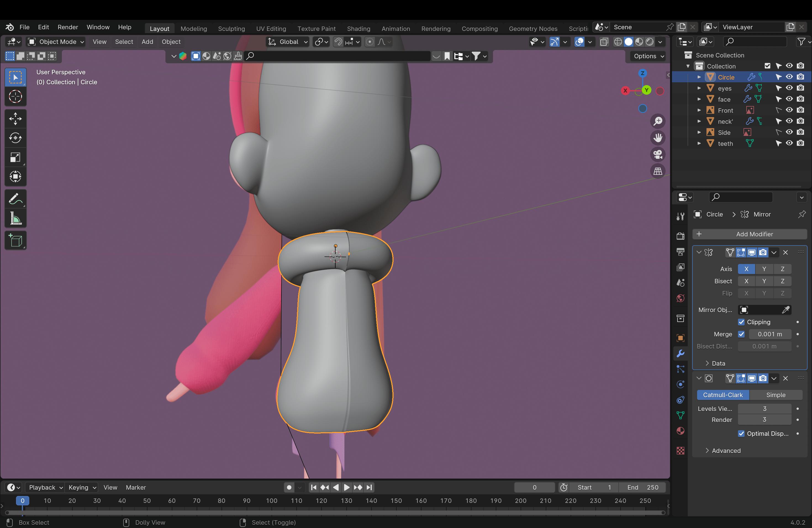
Task: Enable Clipping checkbox in Mirror modifier
Action: tap(741, 321)
